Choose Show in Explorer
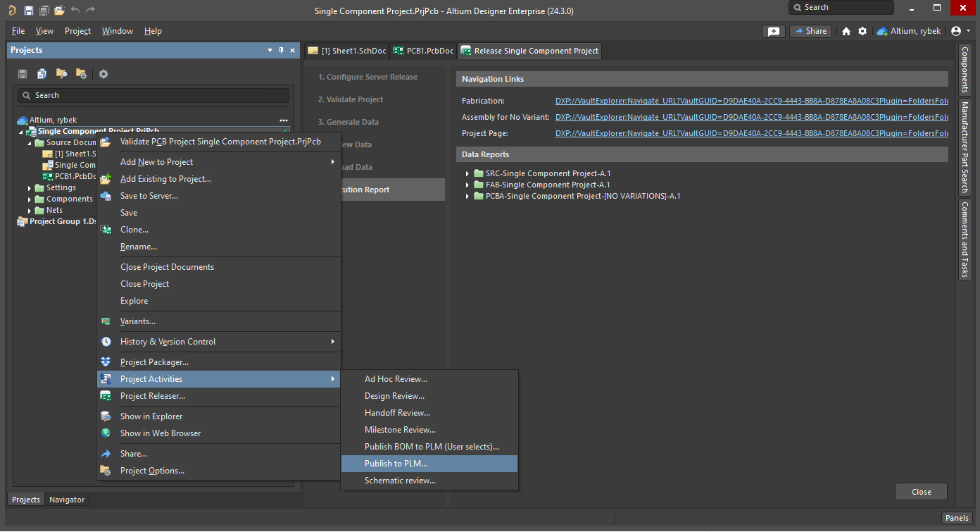Screen dimensions: 980x532 coord(219,416)
